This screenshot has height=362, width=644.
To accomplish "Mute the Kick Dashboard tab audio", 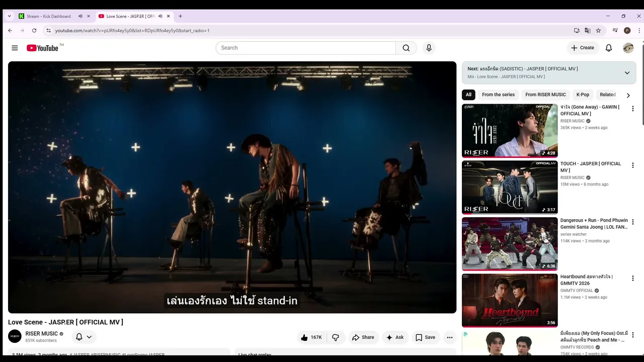I will pyautogui.click(x=80, y=16).
